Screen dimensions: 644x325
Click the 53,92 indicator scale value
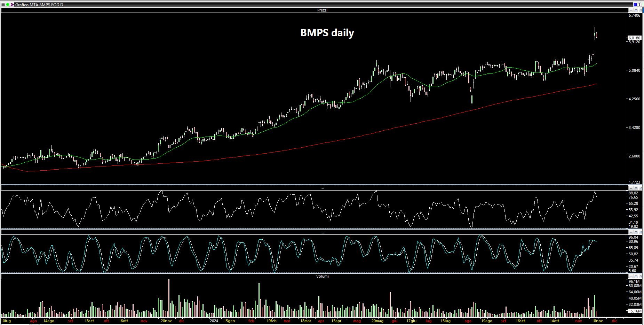point(634,210)
